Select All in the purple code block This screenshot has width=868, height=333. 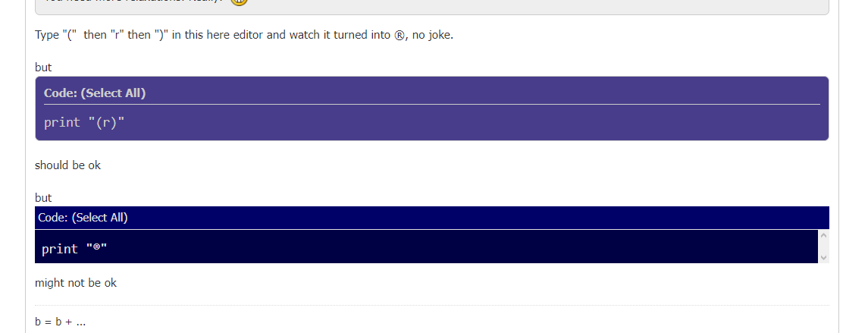pyautogui.click(x=113, y=93)
